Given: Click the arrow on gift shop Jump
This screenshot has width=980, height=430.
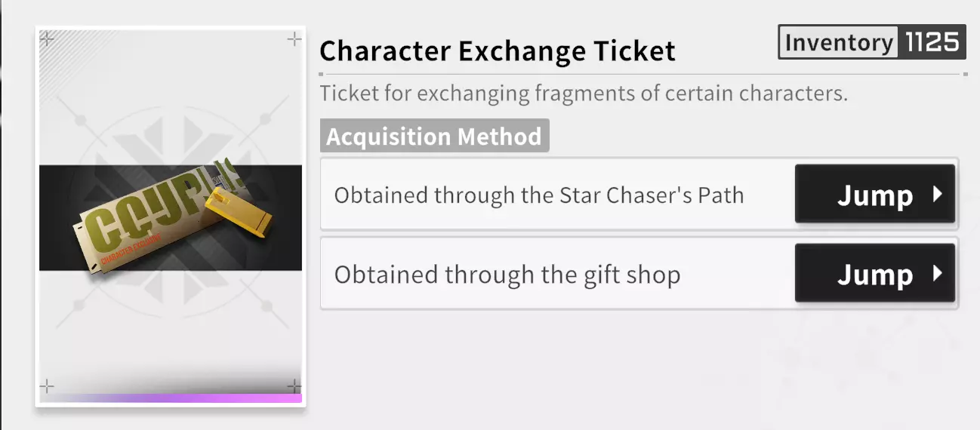Looking at the screenshot, I should tap(938, 274).
